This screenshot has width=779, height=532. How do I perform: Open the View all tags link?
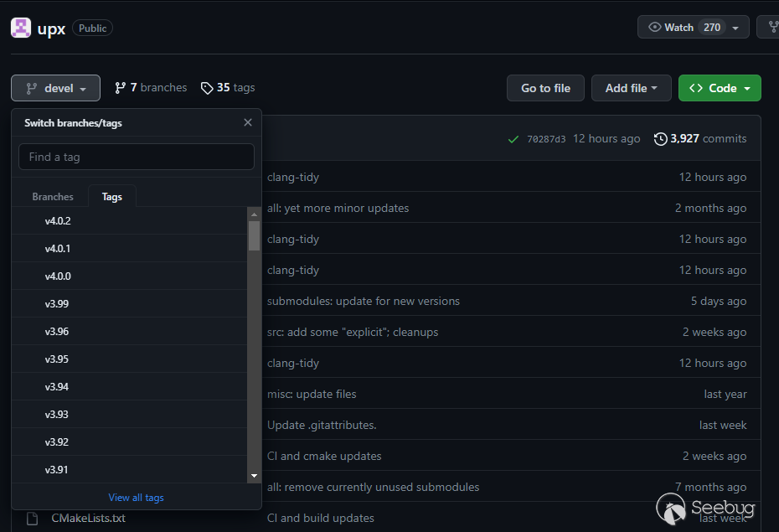coord(137,497)
